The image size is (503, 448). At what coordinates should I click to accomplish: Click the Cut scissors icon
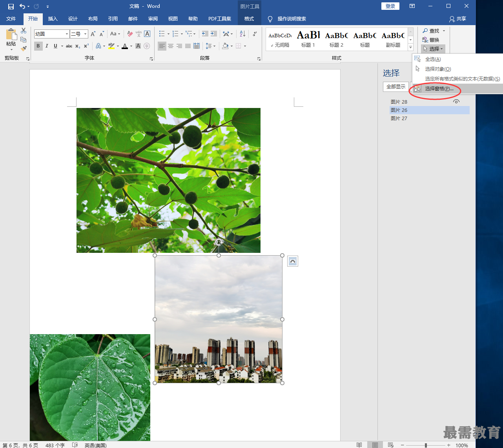coord(24,31)
